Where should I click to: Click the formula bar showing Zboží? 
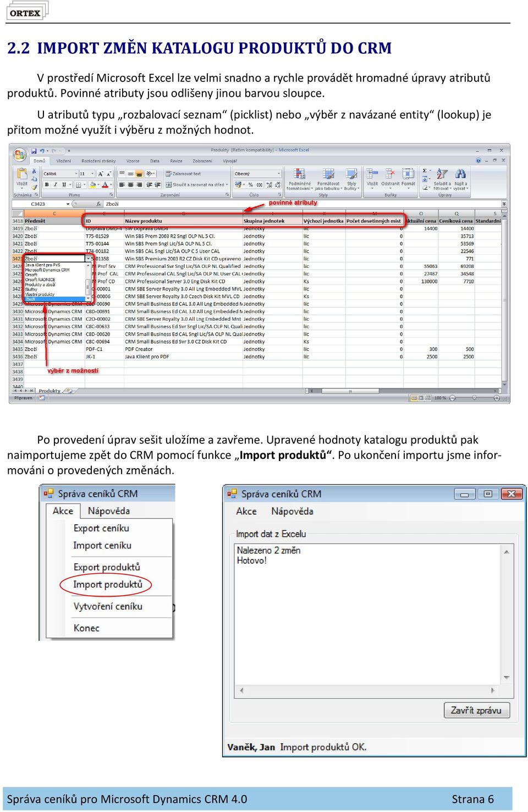[x=301, y=204]
